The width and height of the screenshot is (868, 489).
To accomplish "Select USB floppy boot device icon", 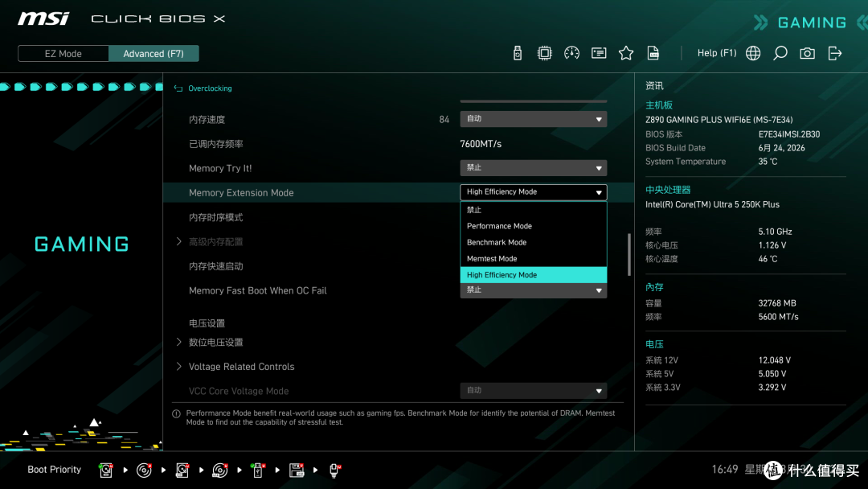I will coord(297,471).
